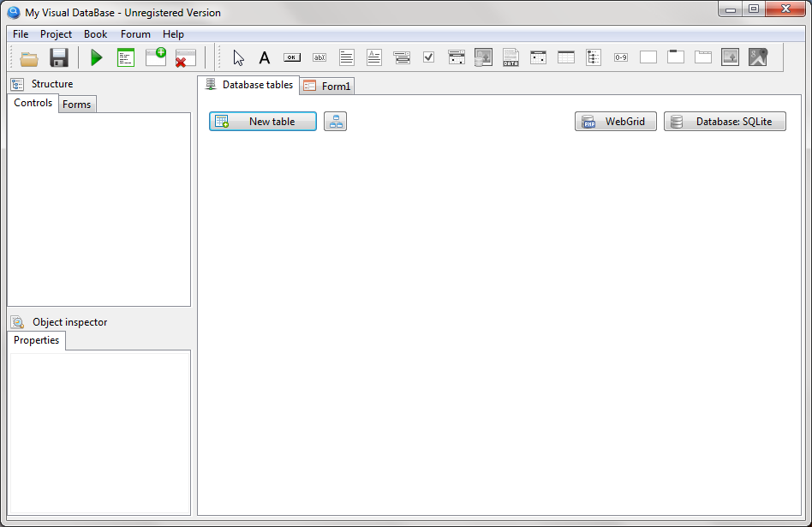The width and height of the screenshot is (812, 527).
Task: Click the WebGrid button
Action: coord(616,122)
